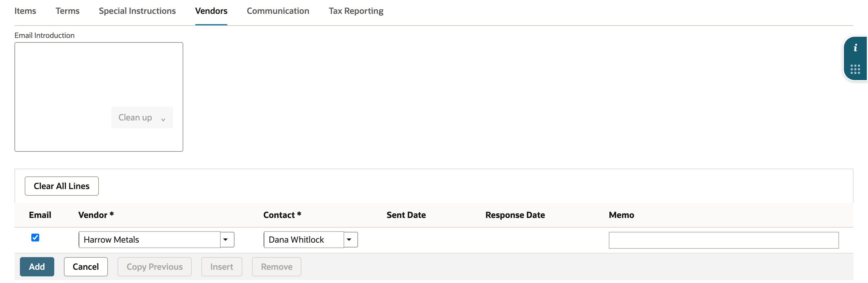Open the Special Instructions tab
Viewport: 868px width, 283px height.
(x=137, y=11)
